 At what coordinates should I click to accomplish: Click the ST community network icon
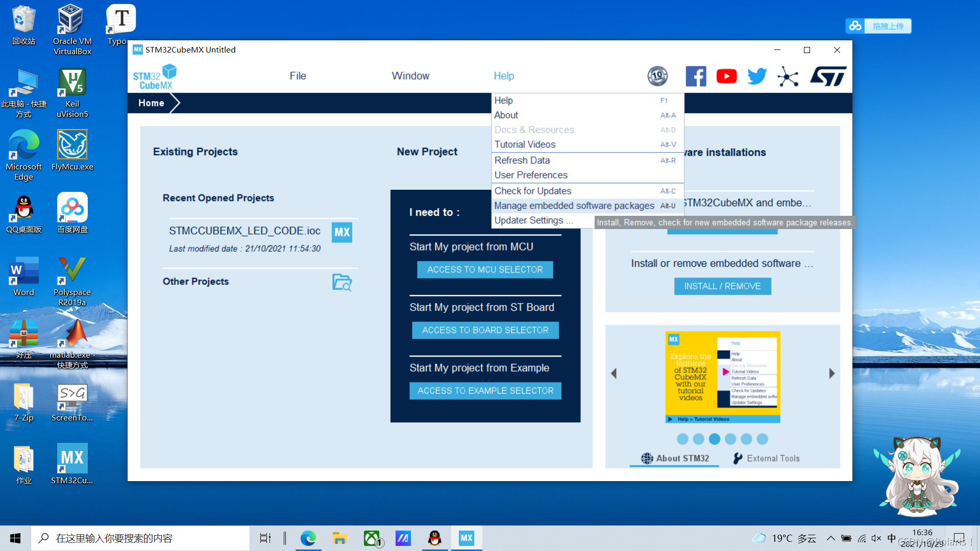(x=788, y=77)
